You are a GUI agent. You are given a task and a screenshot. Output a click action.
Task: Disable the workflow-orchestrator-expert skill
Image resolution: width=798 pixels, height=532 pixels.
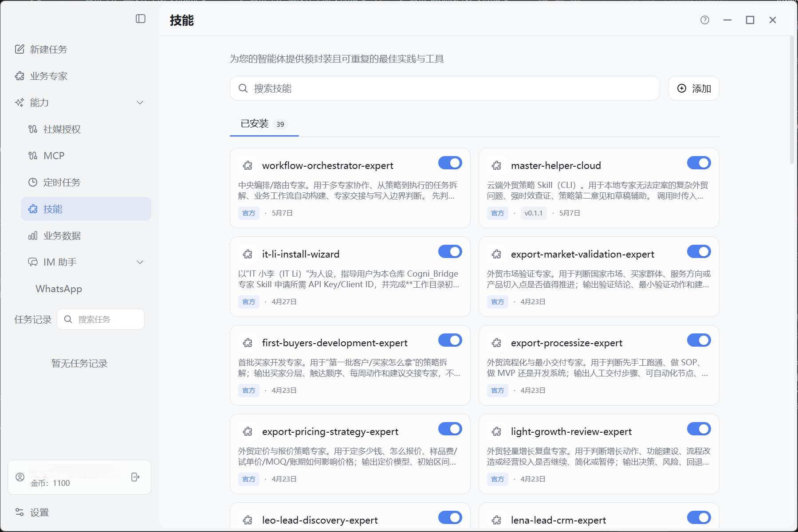coord(450,163)
